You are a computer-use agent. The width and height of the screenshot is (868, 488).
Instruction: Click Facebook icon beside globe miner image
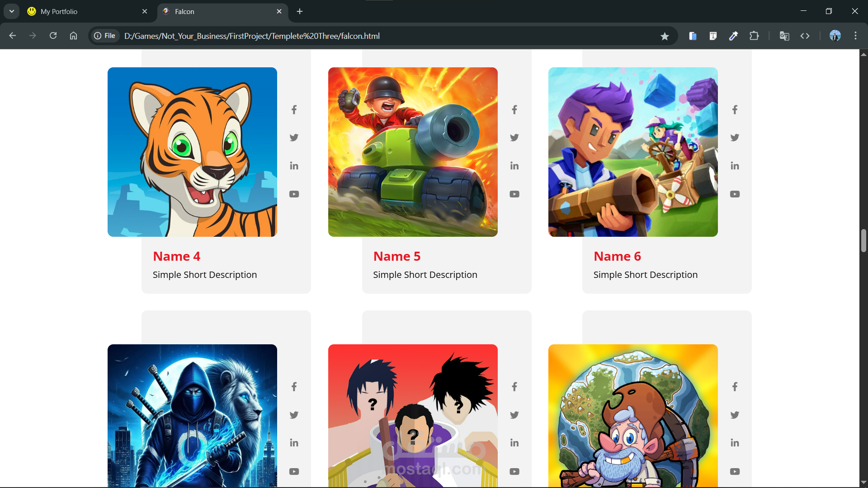[735, 387]
